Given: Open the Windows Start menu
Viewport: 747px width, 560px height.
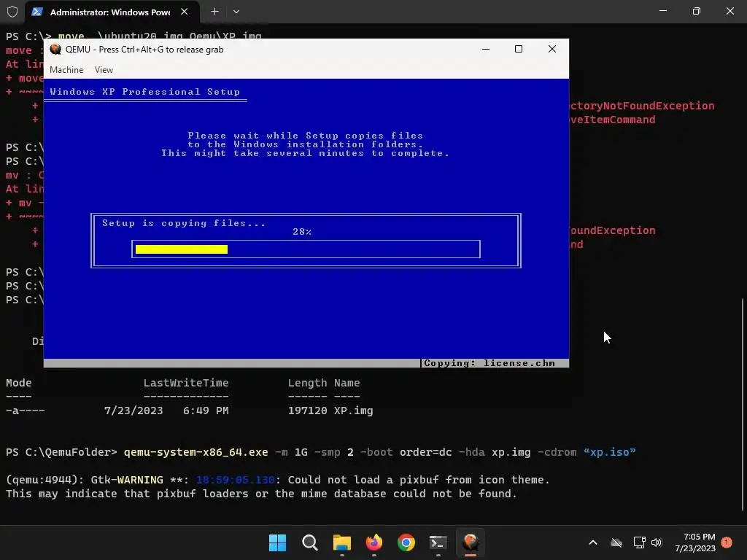Looking at the screenshot, I should 278,542.
